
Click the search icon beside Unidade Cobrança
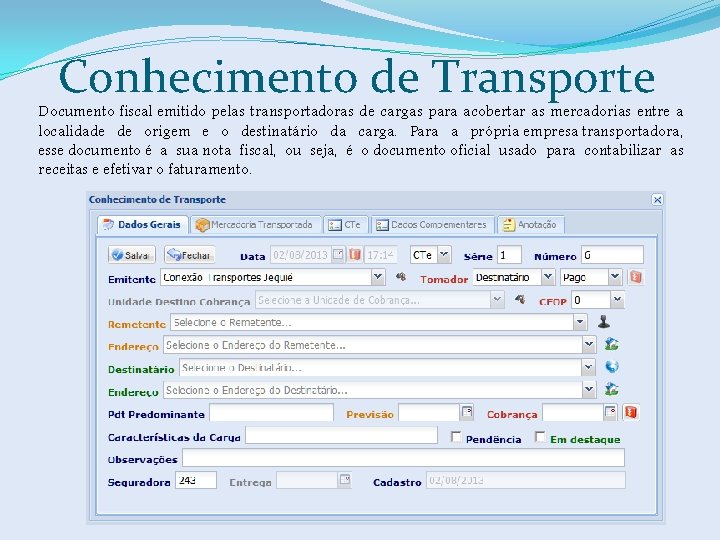click(519, 299)
